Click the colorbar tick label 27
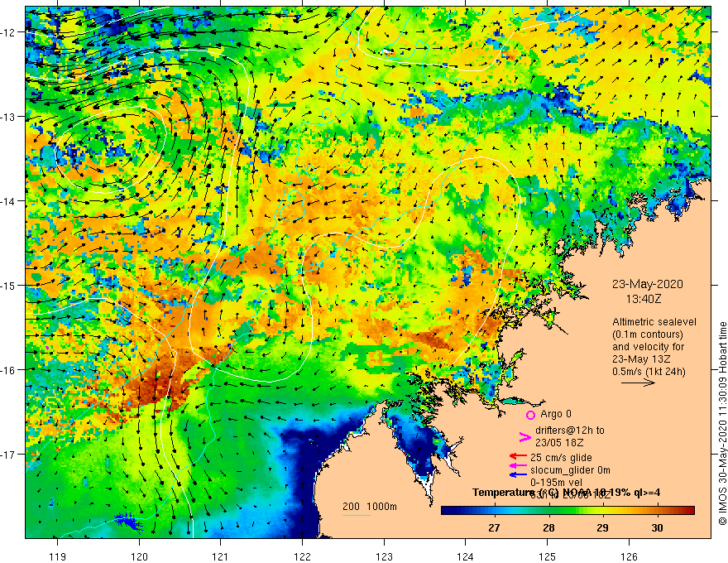Screen dimensions: 728x563 (494, 528)
